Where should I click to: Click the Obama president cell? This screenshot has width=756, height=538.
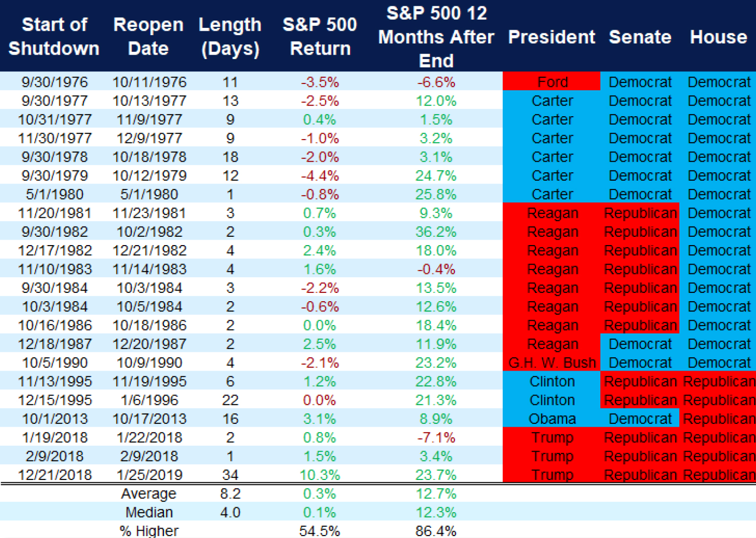(552, 419)
